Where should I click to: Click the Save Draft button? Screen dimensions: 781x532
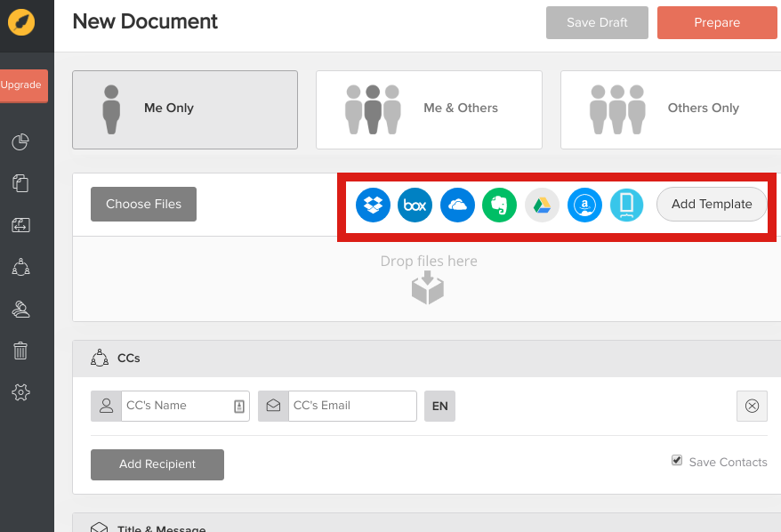point(597,22)
